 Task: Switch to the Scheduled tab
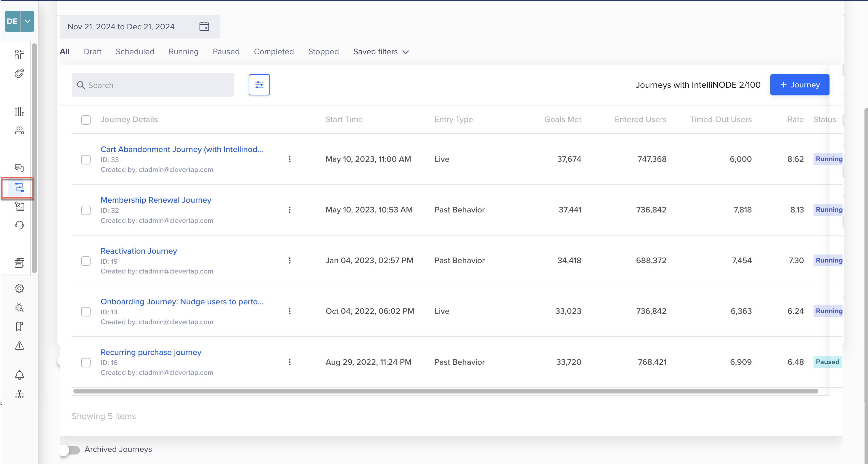click(135, 52)
